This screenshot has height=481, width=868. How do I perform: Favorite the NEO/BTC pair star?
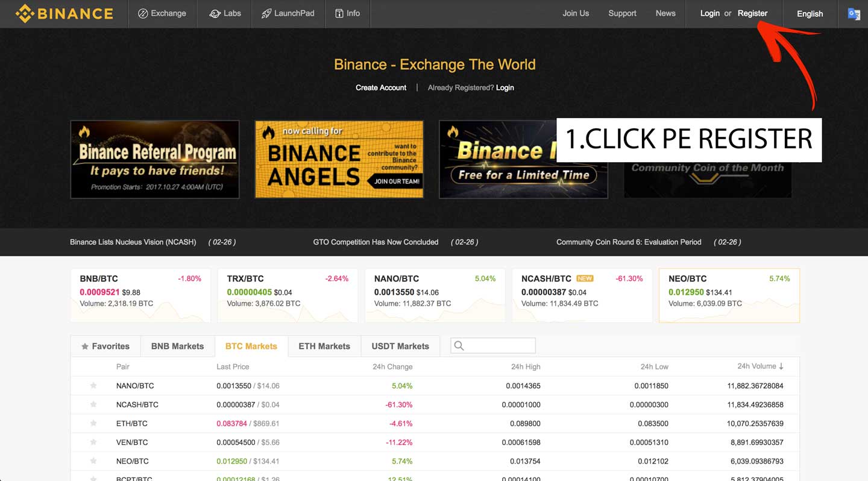(93, 461)
